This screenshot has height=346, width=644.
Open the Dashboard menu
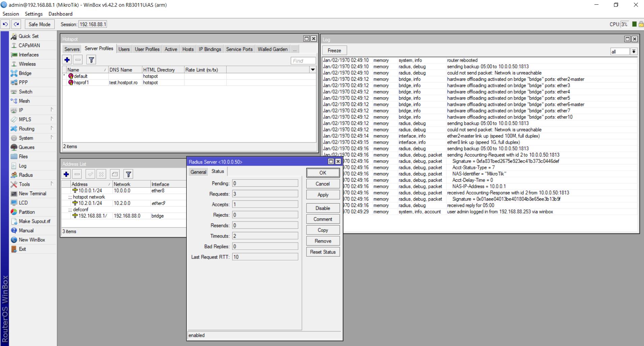tap(60, 14)
